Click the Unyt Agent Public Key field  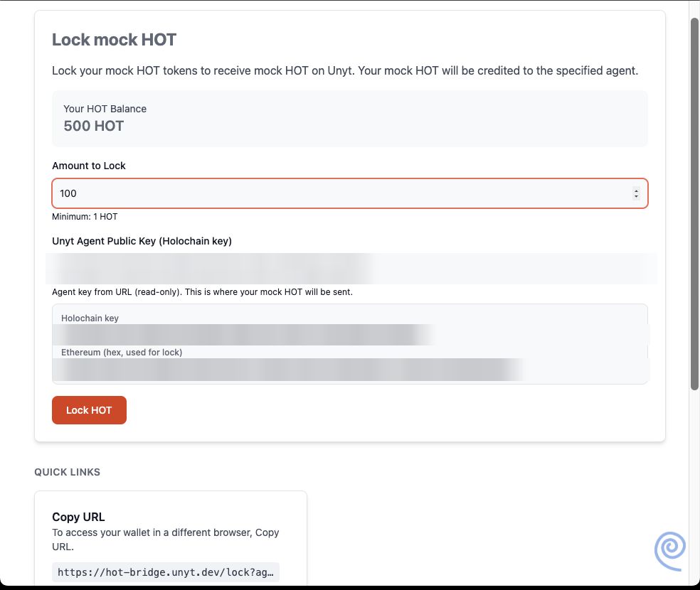coord(350,269)
